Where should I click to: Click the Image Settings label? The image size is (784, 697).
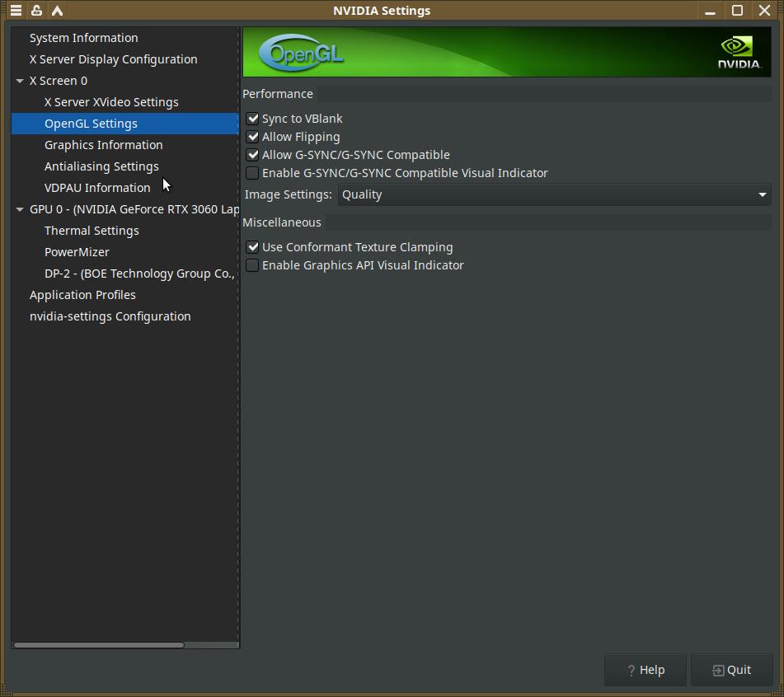[288, 194]
